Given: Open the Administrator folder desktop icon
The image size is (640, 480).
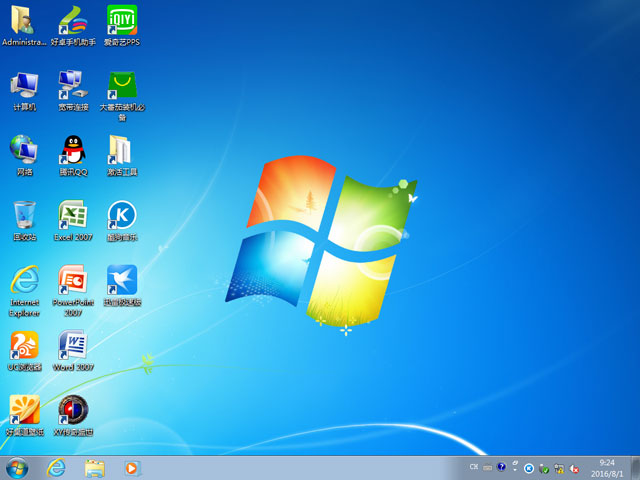Looking at the screenshot, I should pyautogui.click(x=24, y=20).
